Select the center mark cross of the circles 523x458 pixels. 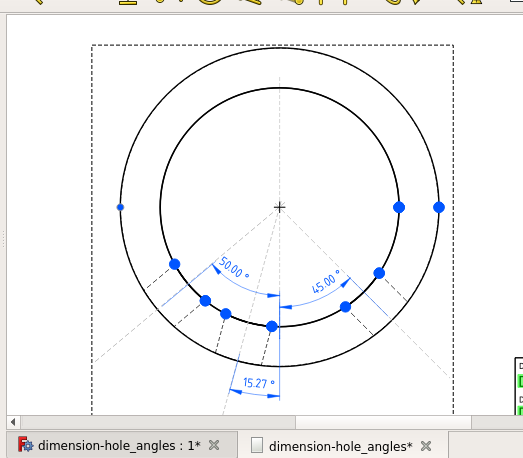click(280, 207)
